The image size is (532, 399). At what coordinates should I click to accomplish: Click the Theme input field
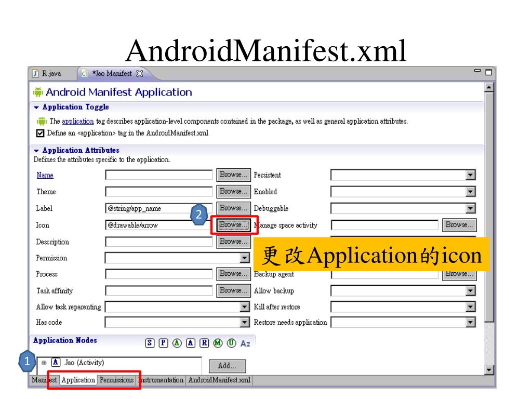point(159,192)
